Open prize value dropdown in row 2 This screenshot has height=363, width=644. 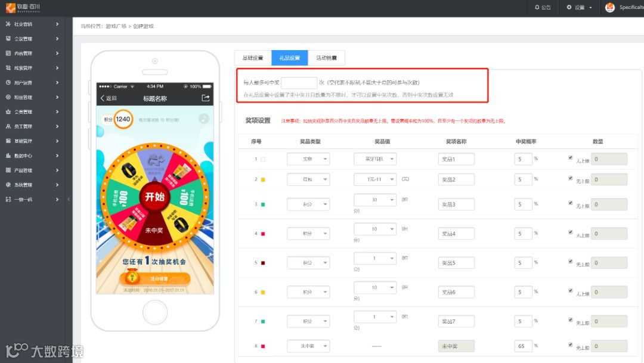[375, 179]
